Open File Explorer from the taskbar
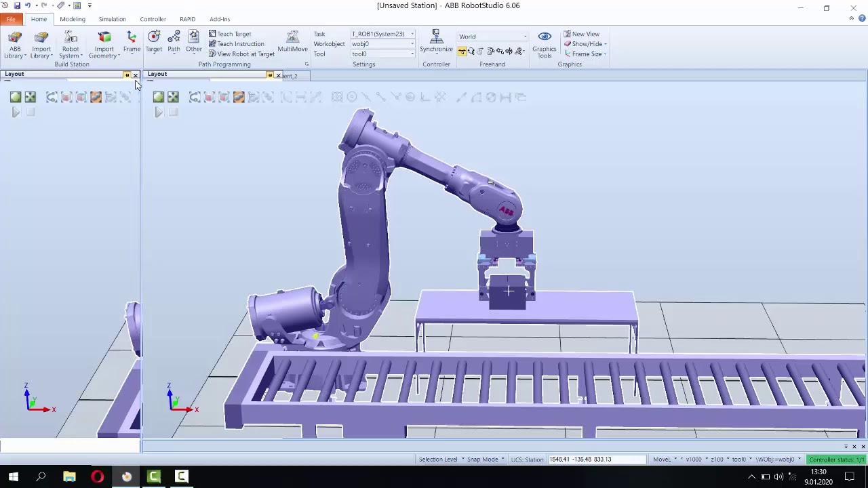The image size is (868, 488). click(x=69, y=477)
